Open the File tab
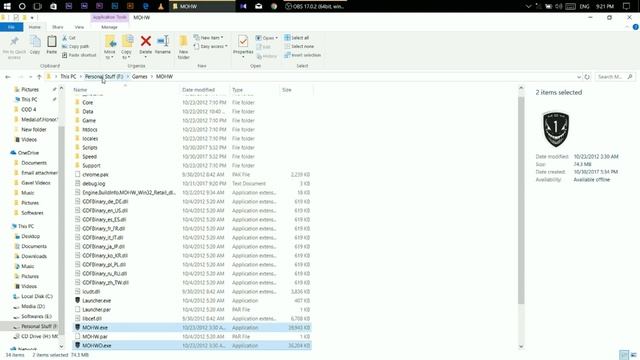Viewport: 640px width, 360px height. [x=11, y=27]
